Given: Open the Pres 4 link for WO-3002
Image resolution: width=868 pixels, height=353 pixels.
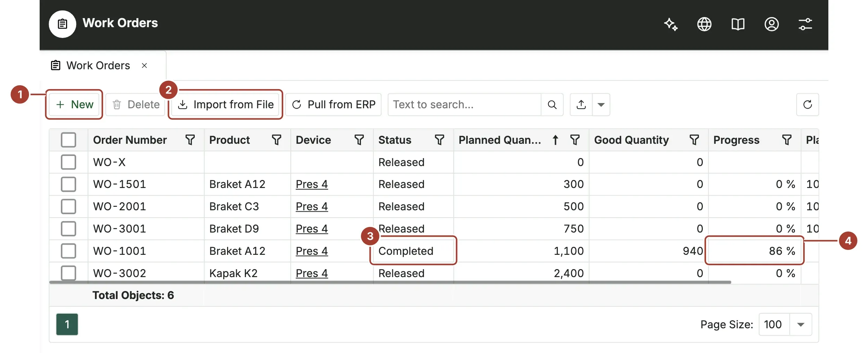Looking at the screenshot, I should (x=312, y=273).
